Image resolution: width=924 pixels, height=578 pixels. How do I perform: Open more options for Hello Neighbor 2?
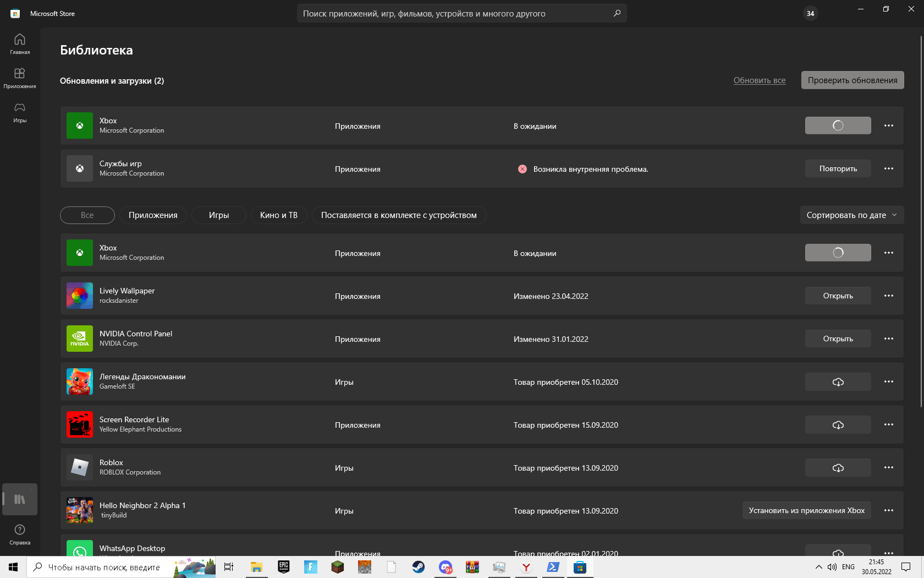pos(889,510)
